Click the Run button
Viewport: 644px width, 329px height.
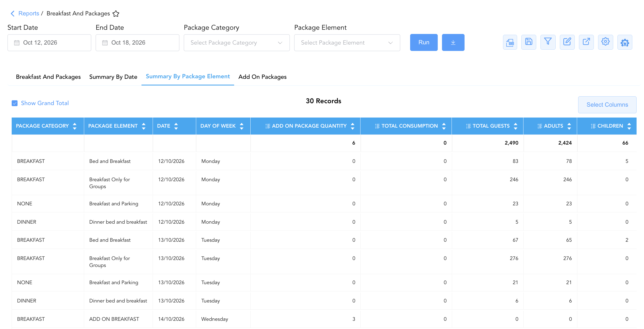tap(424, 42)
